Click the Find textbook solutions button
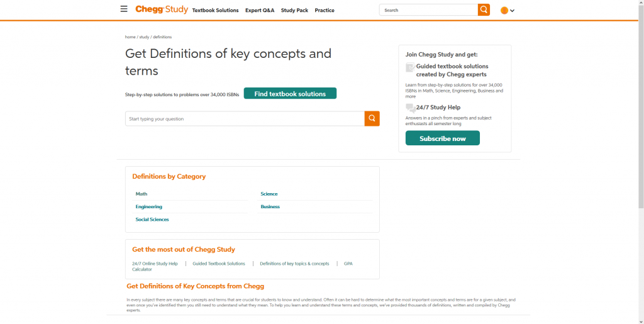This screenshot has width=644, height=324. [x=290, y=94]
